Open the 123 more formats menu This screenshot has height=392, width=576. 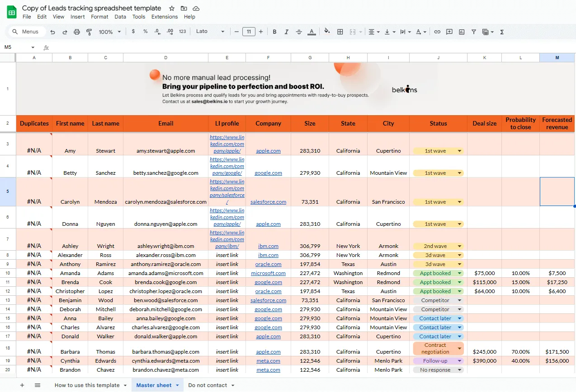(183, 32)
